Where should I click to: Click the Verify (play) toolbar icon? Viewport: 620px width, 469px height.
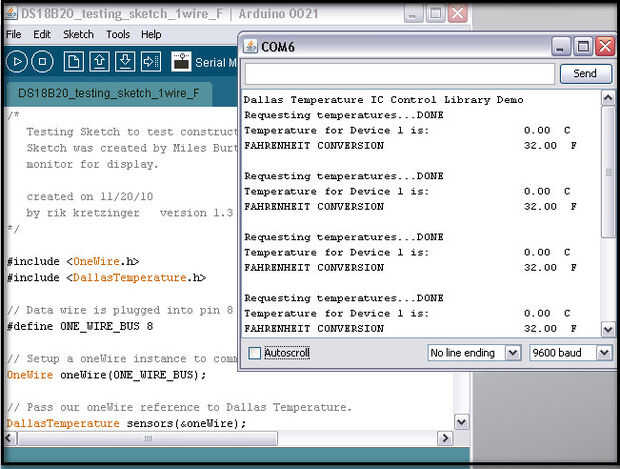click(x=17, y=62)
